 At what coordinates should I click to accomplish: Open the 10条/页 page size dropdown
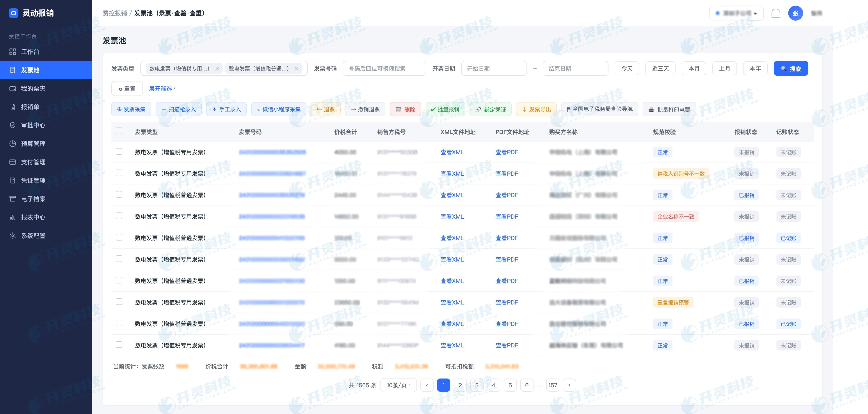(x=398, y=385)
